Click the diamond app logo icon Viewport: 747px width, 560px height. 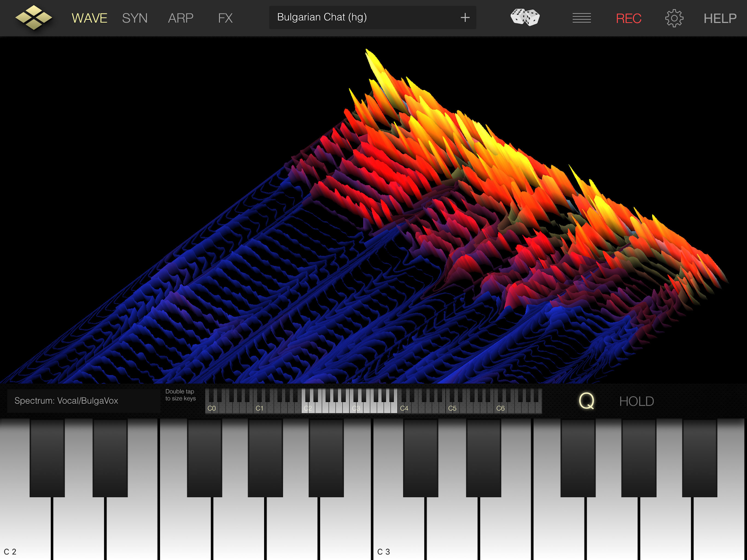click(x=34, y=17)
